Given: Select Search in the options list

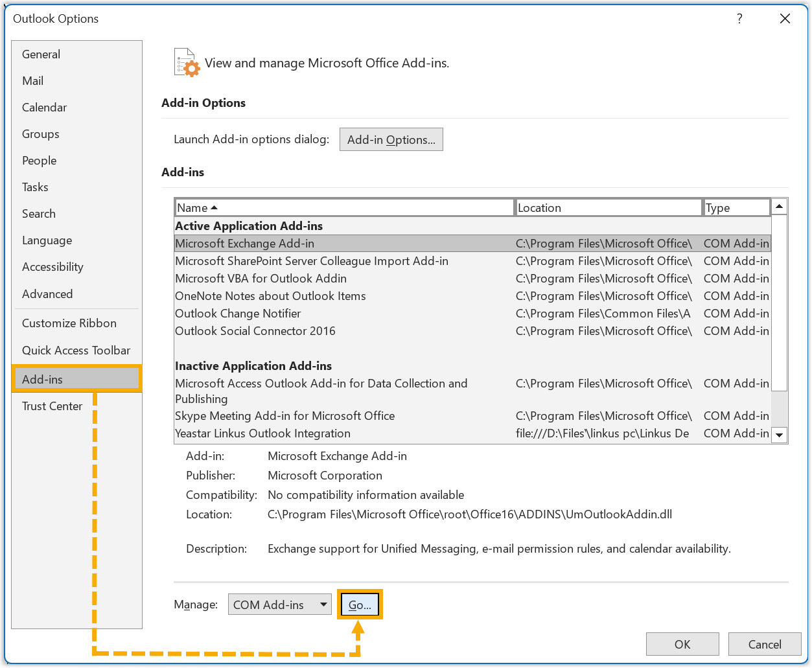Looking at the screenshot, I should (x=76, y=214).
